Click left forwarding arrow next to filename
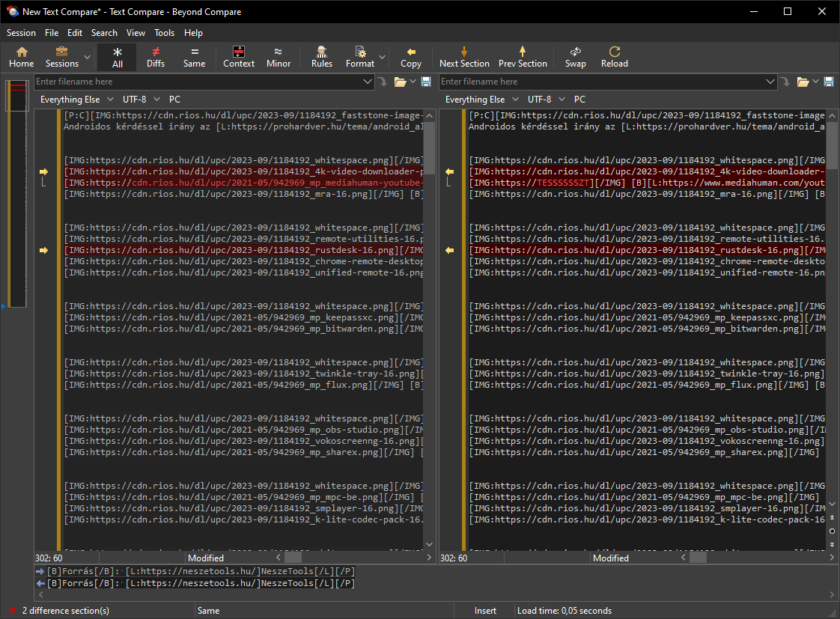The width and height of the screenshot is (840, 619). 383,82
